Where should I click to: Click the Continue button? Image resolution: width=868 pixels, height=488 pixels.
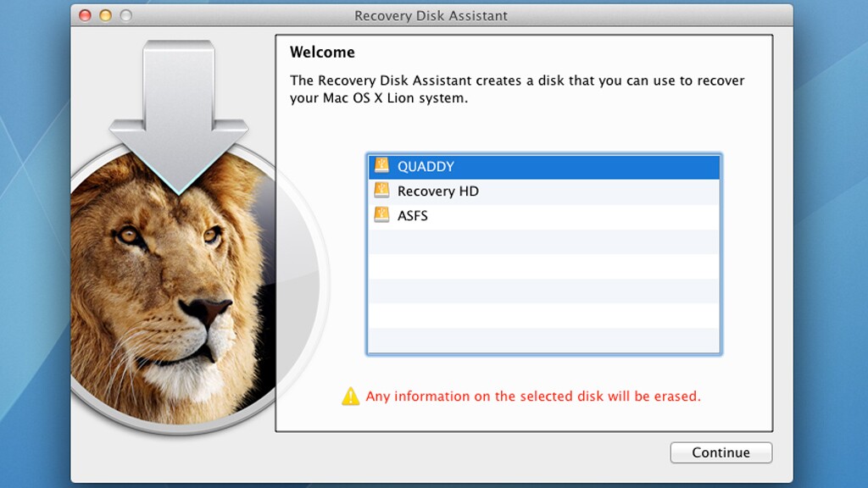tap(721, 452)
